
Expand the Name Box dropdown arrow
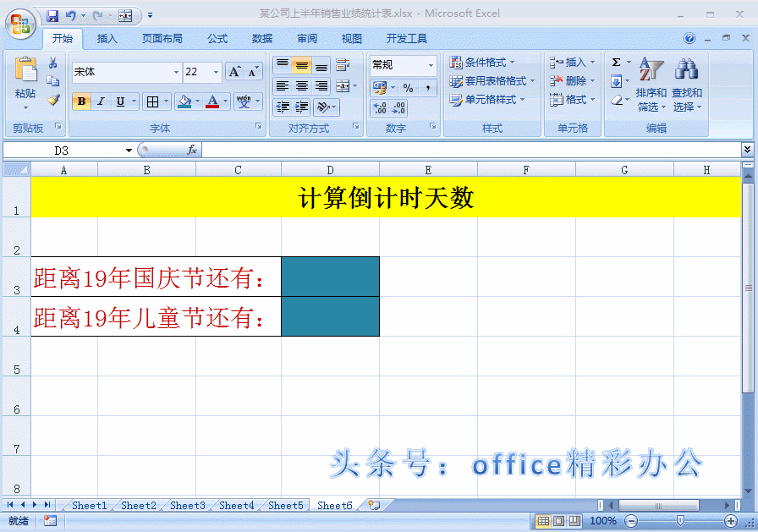129,151
